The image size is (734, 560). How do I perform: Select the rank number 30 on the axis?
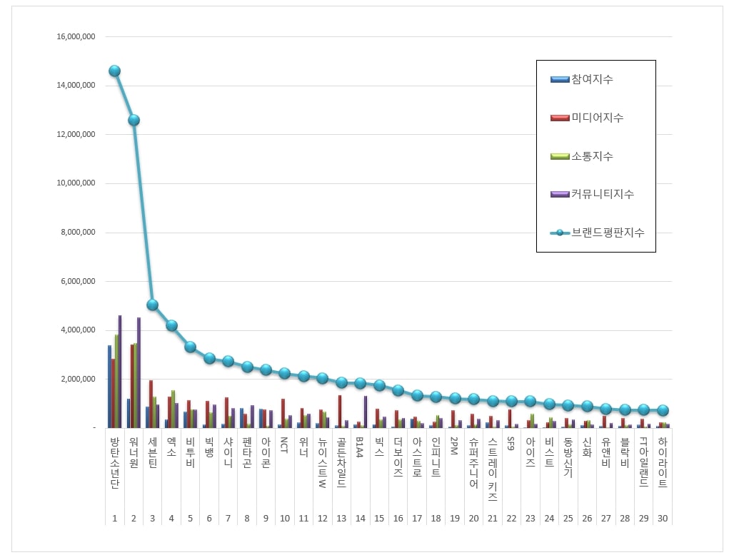[x=663, y=518]
